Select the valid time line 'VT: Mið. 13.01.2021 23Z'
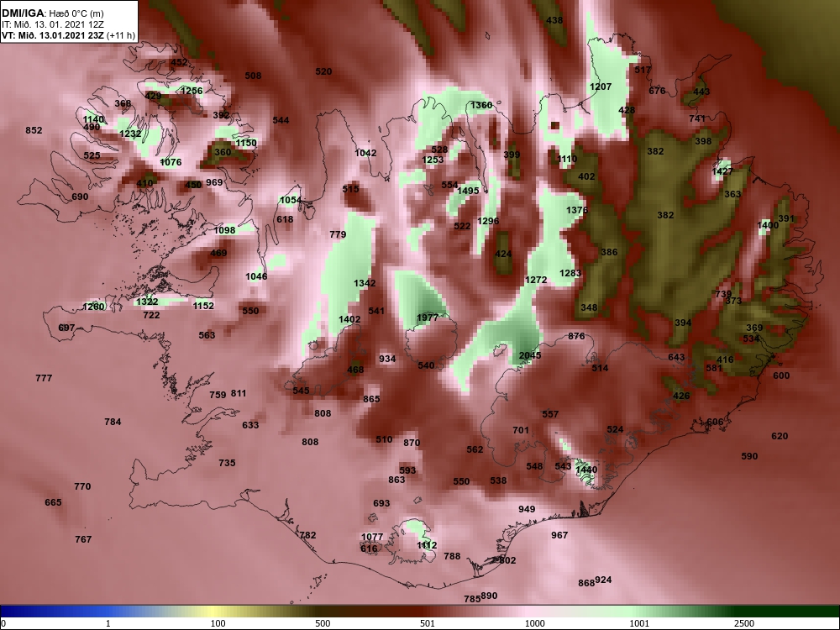The height and width of the screenshot is (630, 840). (53, 36)
